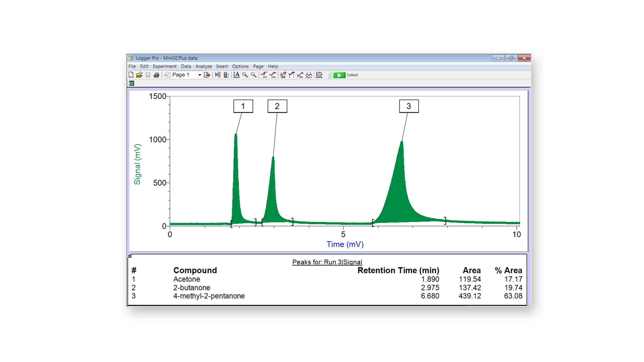Select the GC tab below the toolbar
The image size is (644, 362).
[132, 83]
